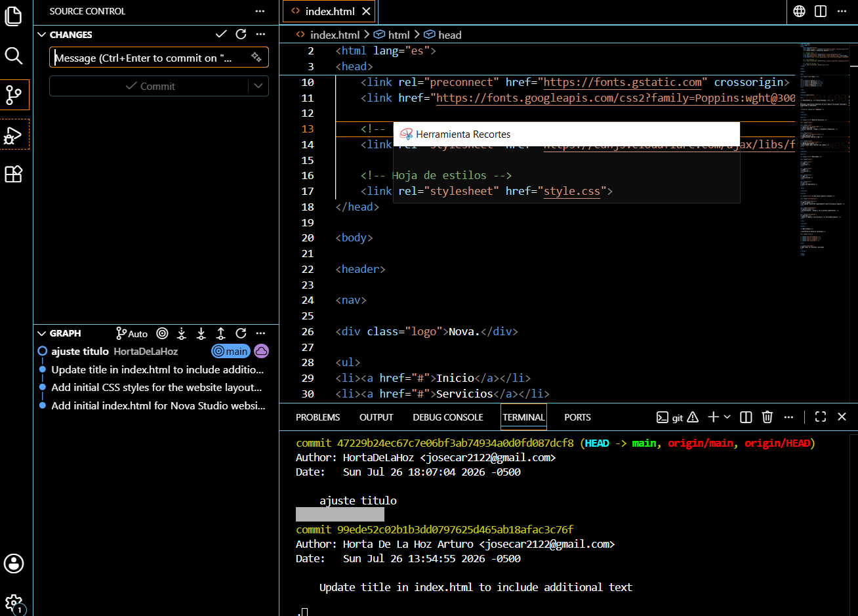858x616 pixels.
Task: Toggle the split editor layout icon
Action: [821, 11]
